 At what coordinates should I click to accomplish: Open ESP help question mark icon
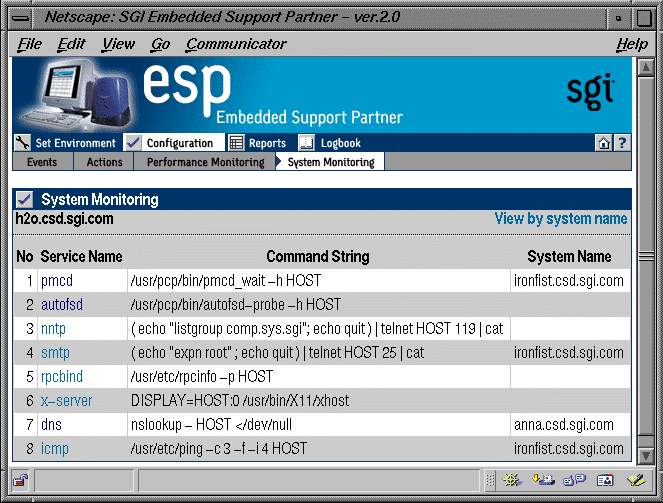pos(622,143)
